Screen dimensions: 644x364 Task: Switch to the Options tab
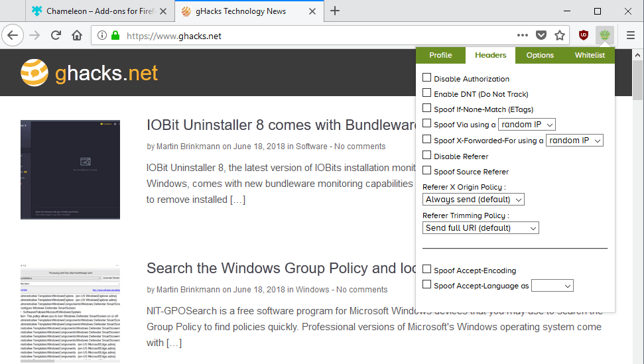[x=540, y=55]
